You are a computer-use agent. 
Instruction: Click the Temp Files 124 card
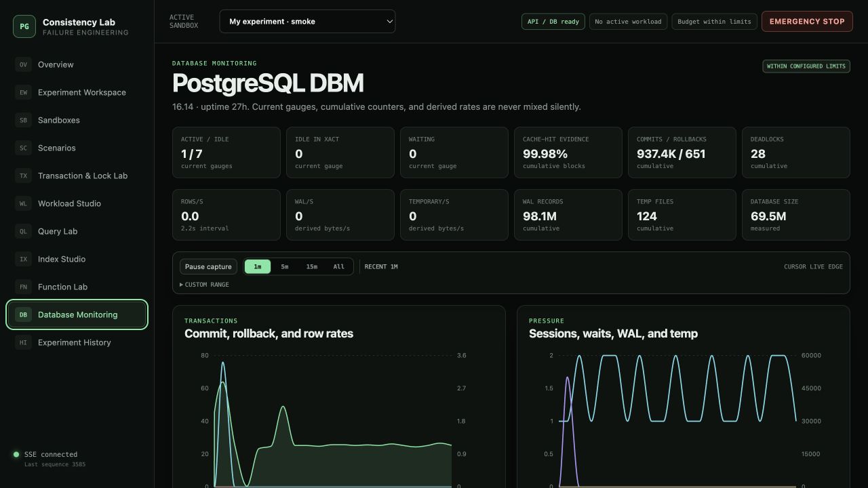tap(682, 215)
